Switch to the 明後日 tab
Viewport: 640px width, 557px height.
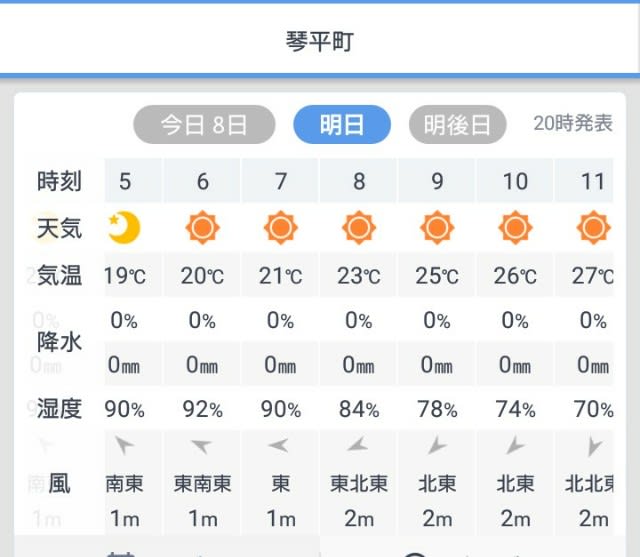(457, 124)
